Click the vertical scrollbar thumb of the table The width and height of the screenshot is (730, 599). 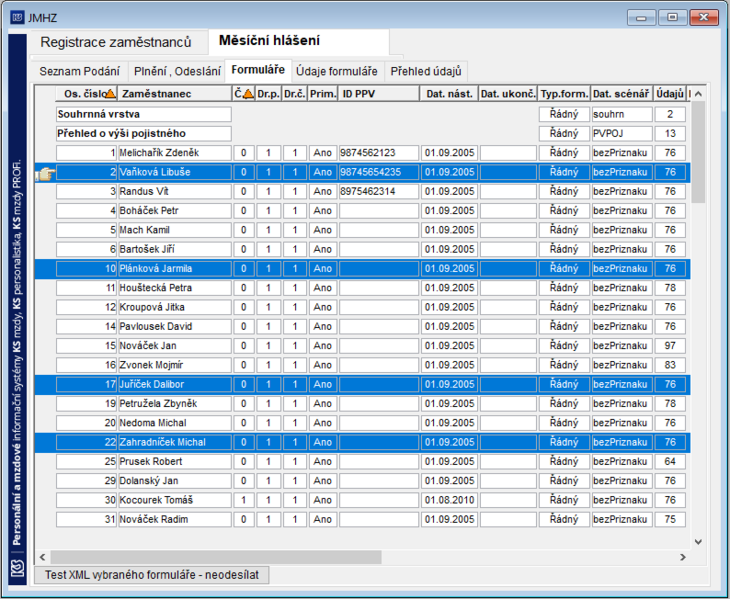(698, 152)
